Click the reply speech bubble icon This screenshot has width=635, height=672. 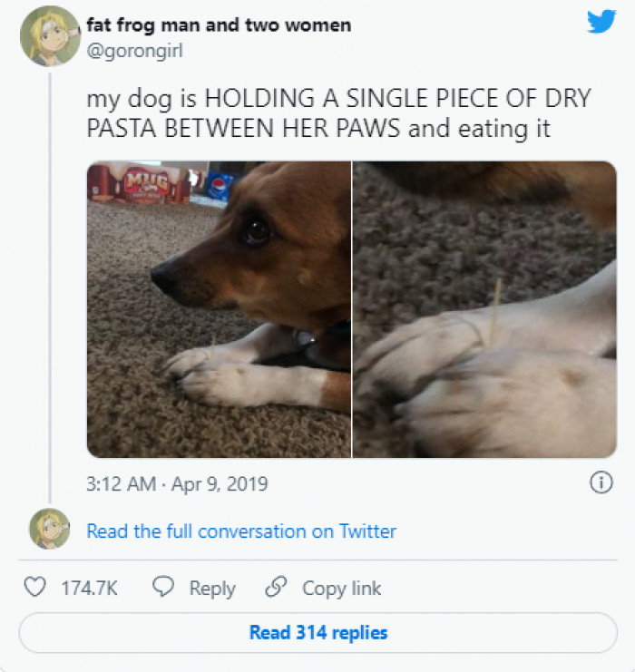pos(163,588)
